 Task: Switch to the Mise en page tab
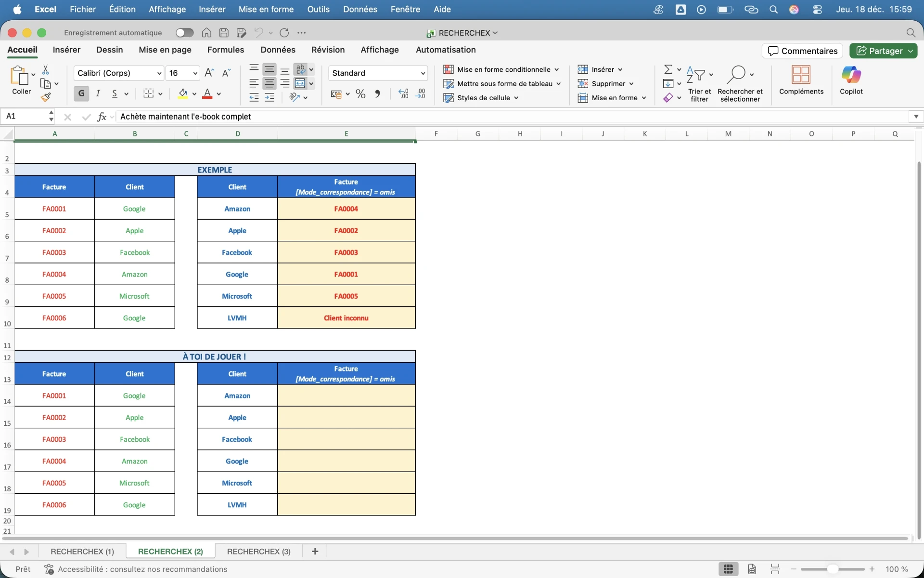point(165,50)
